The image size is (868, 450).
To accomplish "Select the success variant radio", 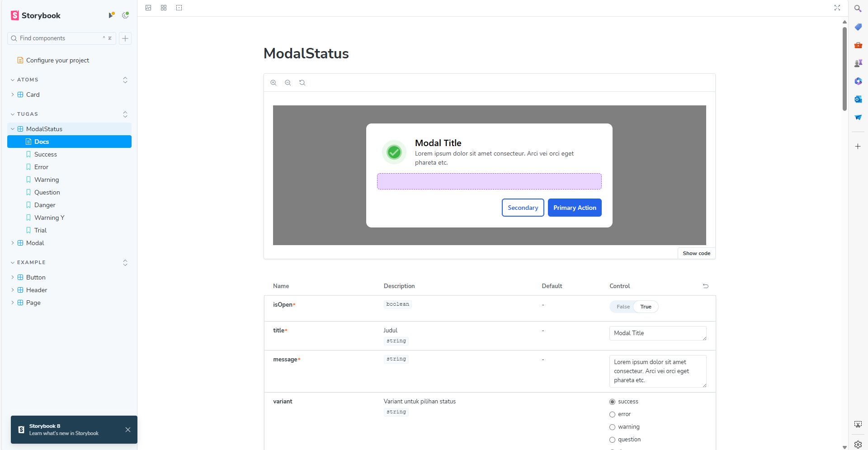I will (613, 402).
